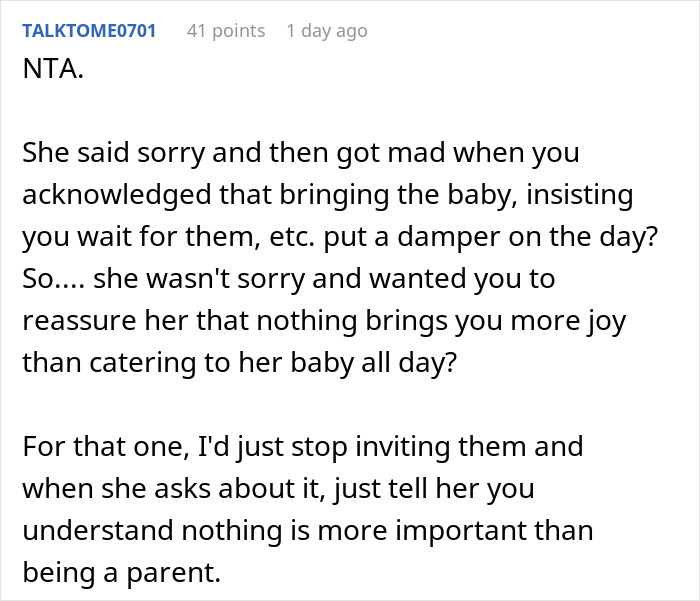Click the 41 points score label
The width and height of the screenshot is (700, 601).
226,31
